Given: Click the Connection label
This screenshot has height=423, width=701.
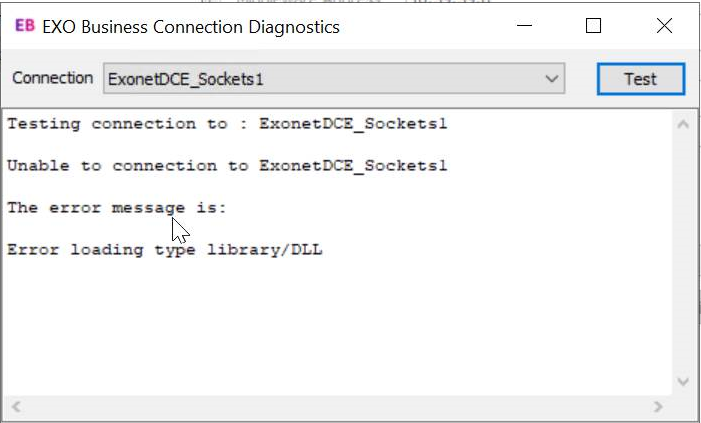Looking at the screenshot, I should pyautogui.click(x=52, y=78).
